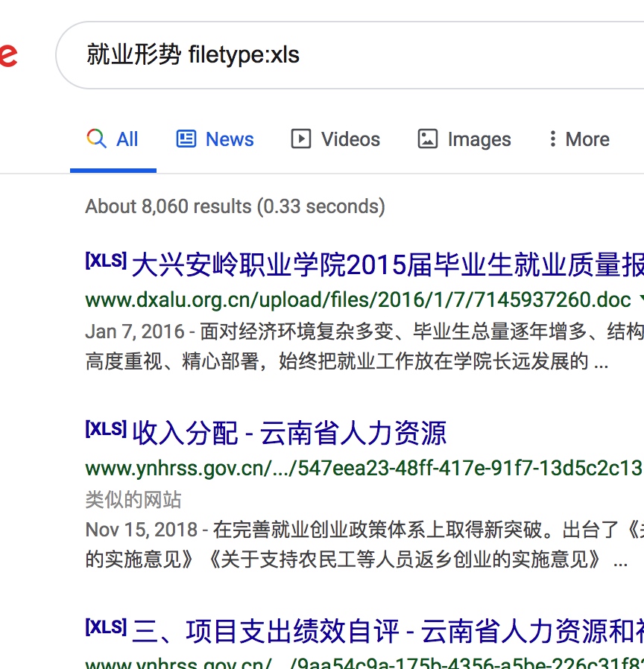Click the [XLS] tag of 项目支出绩效自评 result
Image resolution: width=644 pixels, height=669 pixels.
pos(105,628)
